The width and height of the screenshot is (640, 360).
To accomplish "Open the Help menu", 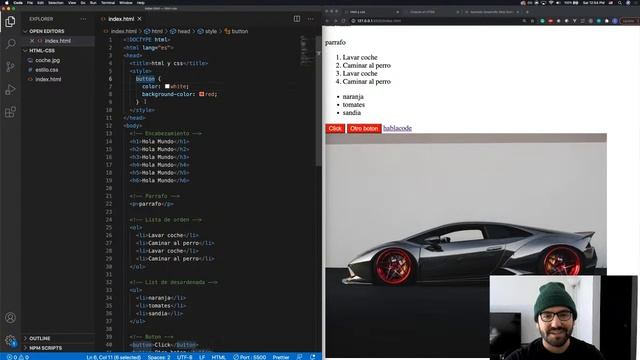I will 140,2.
